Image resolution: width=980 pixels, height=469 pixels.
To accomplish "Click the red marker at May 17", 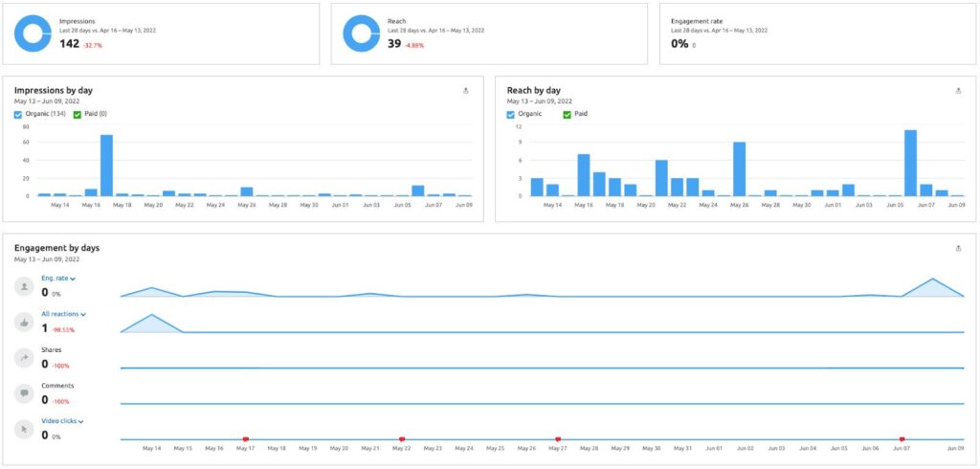I will click(x=246, y=439).
